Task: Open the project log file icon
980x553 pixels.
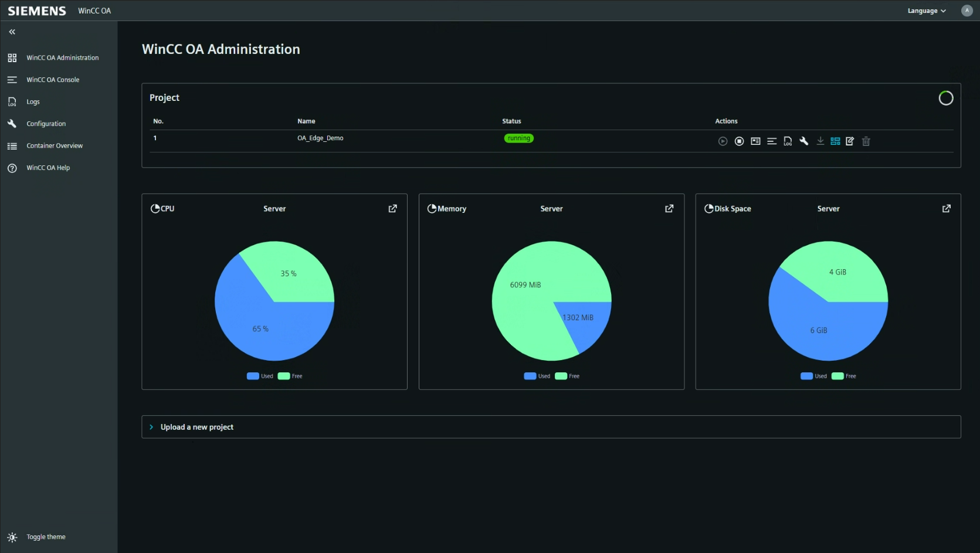Action: point(788,141)
